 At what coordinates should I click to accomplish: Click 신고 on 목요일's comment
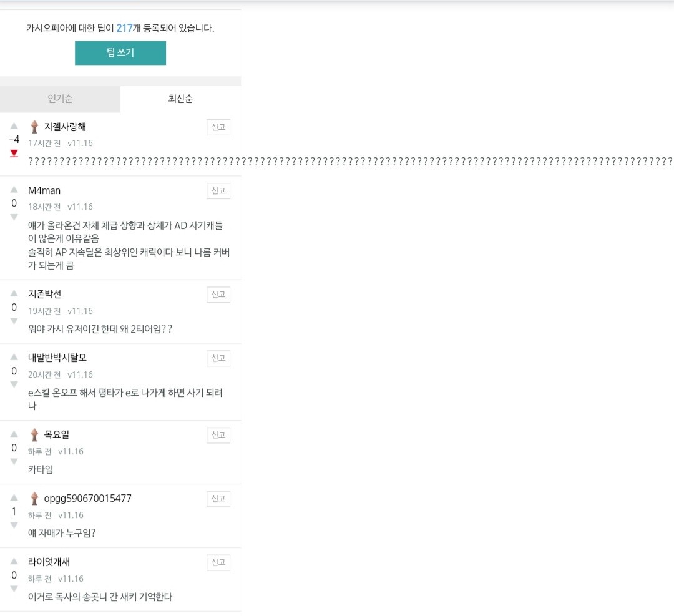(218, 435)
